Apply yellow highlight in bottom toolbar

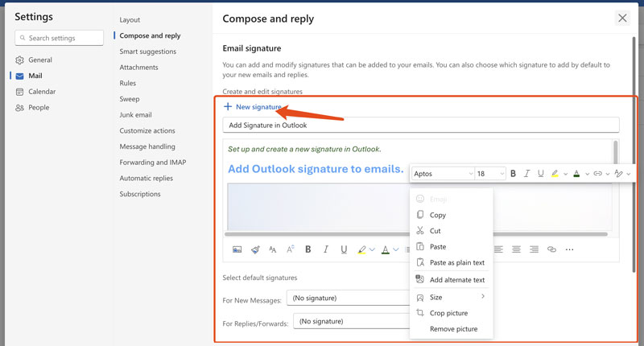(361, 249)
